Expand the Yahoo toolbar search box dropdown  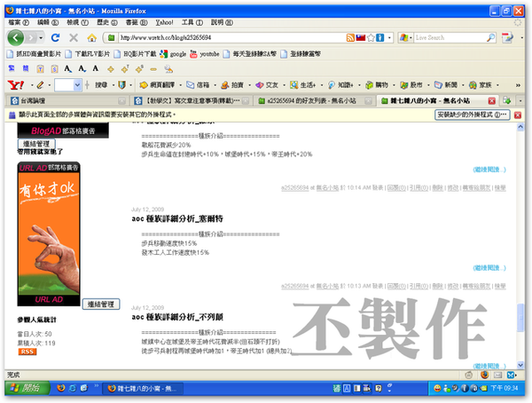click(x=77, y=85)
